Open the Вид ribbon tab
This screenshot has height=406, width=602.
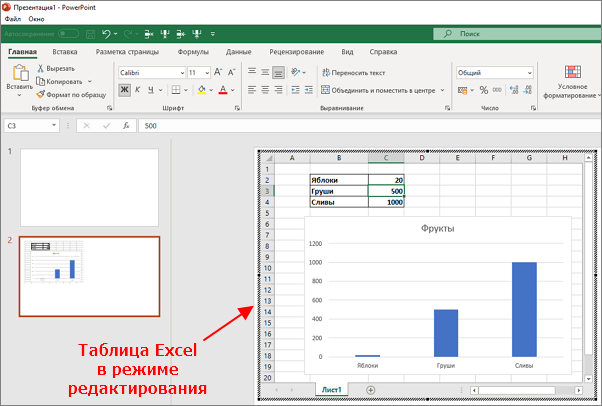pos(347,52)
